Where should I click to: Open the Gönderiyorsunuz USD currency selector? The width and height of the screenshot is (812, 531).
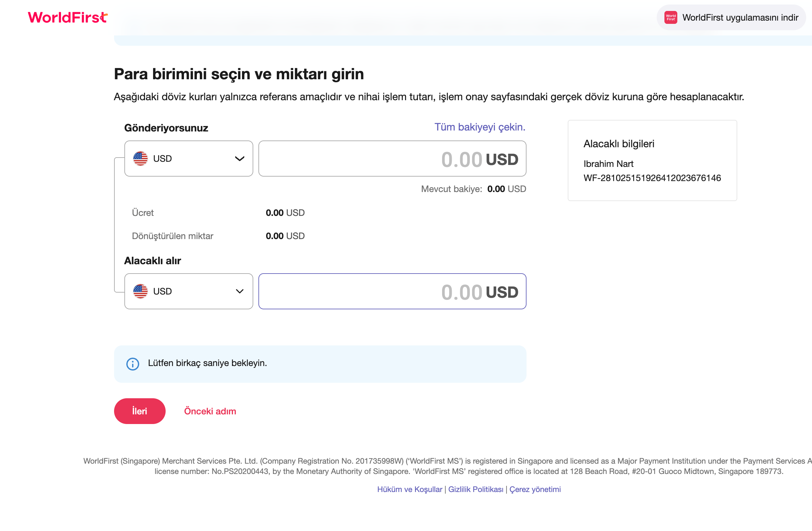tap(188, 159)
